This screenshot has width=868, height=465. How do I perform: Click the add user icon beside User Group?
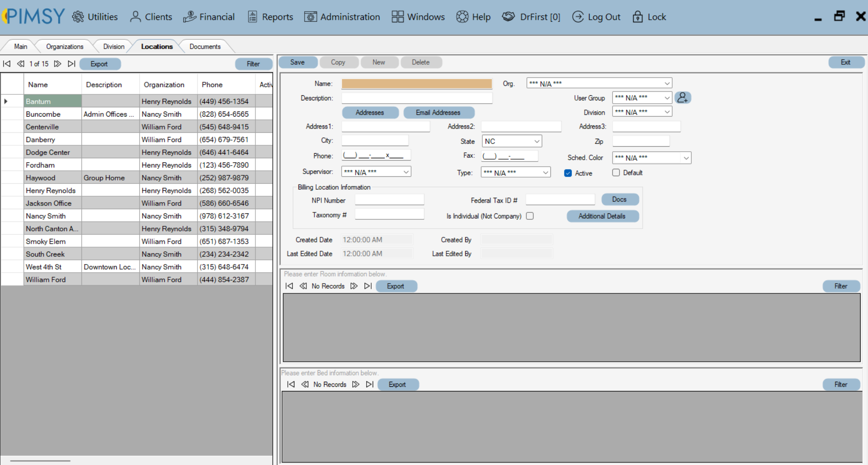point(683,97)
